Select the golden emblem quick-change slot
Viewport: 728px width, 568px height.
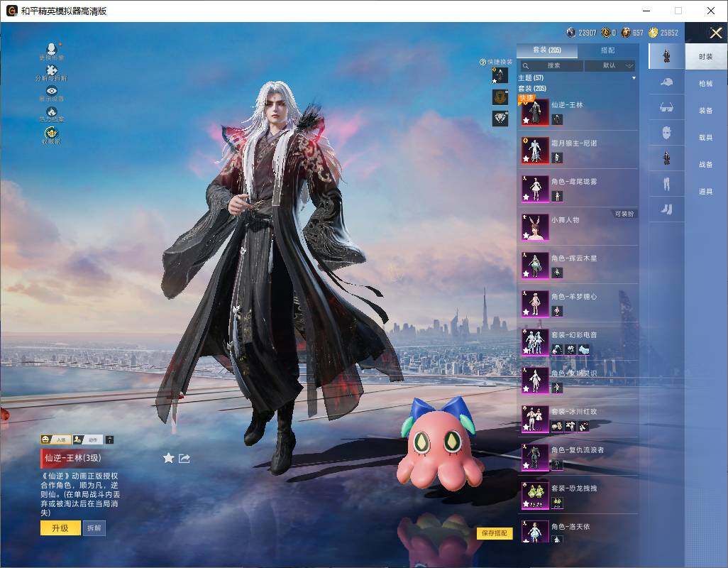(500, 97)
